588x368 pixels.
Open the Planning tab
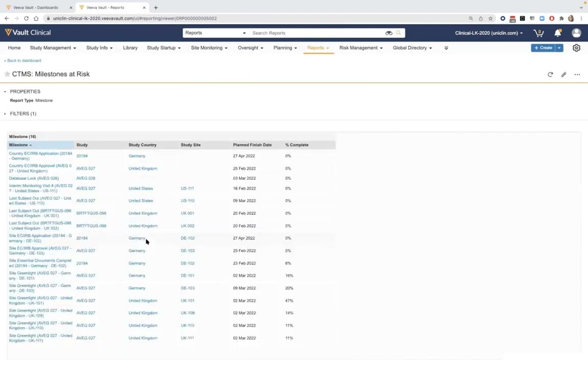pos(285,48)
